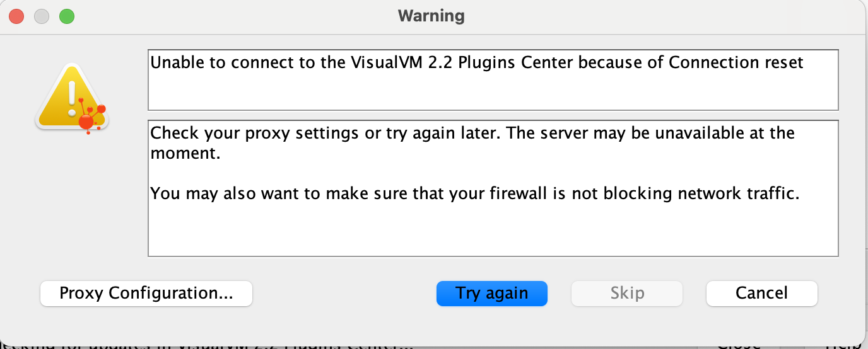The width and height of the screenshot is (868, 349).
Task: Zoom the window using the green button
Action: pyautogui.click(x=67, y=16)
